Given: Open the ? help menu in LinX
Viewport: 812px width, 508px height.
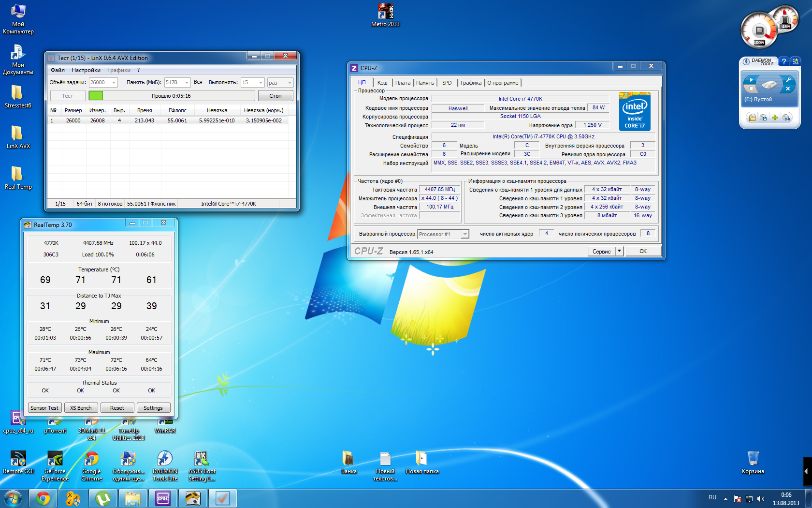Looking at the screenshot, I should [138, 70].
